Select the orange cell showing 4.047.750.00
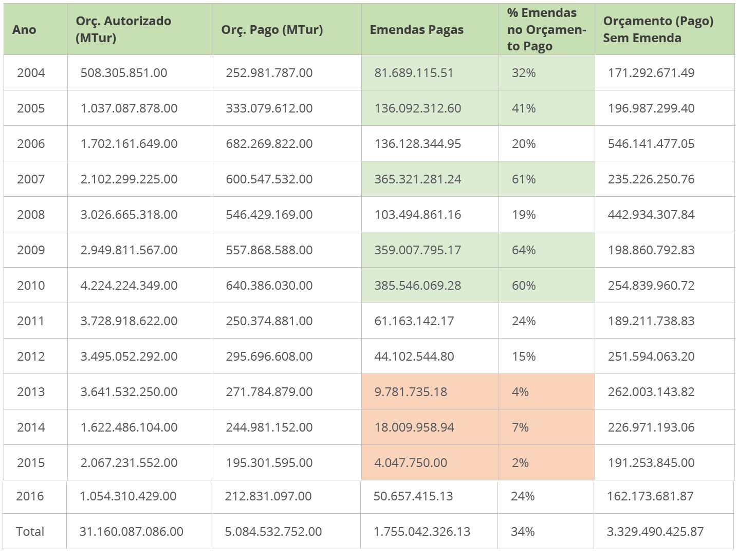 411,463
